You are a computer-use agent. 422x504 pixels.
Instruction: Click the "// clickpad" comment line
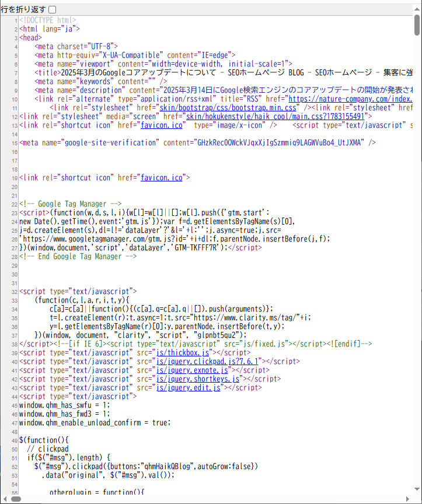(x=48, y=449)
